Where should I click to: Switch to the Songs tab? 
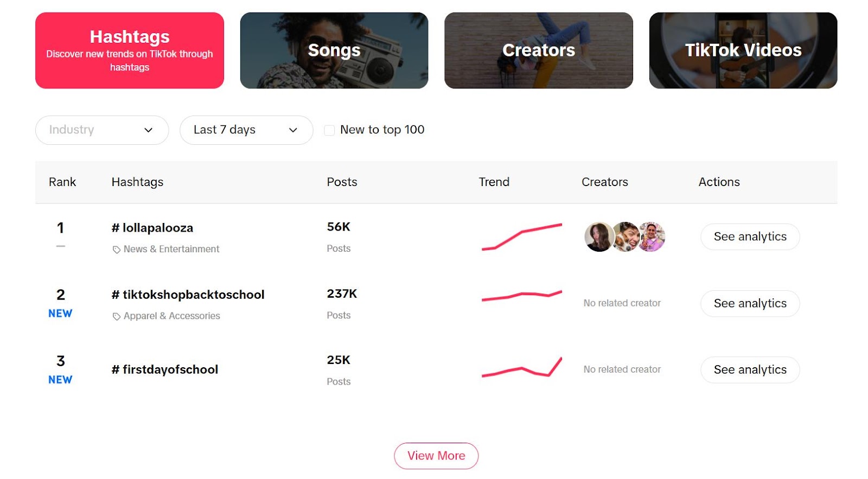[x=334, y=50]
